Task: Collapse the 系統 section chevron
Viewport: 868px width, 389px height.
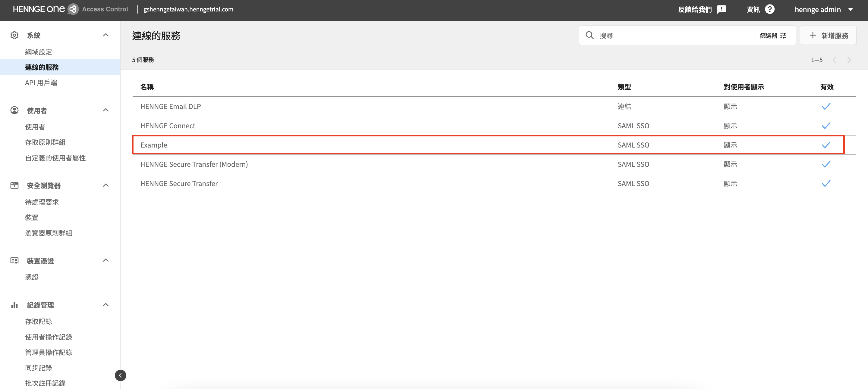Action: (106, 35)
